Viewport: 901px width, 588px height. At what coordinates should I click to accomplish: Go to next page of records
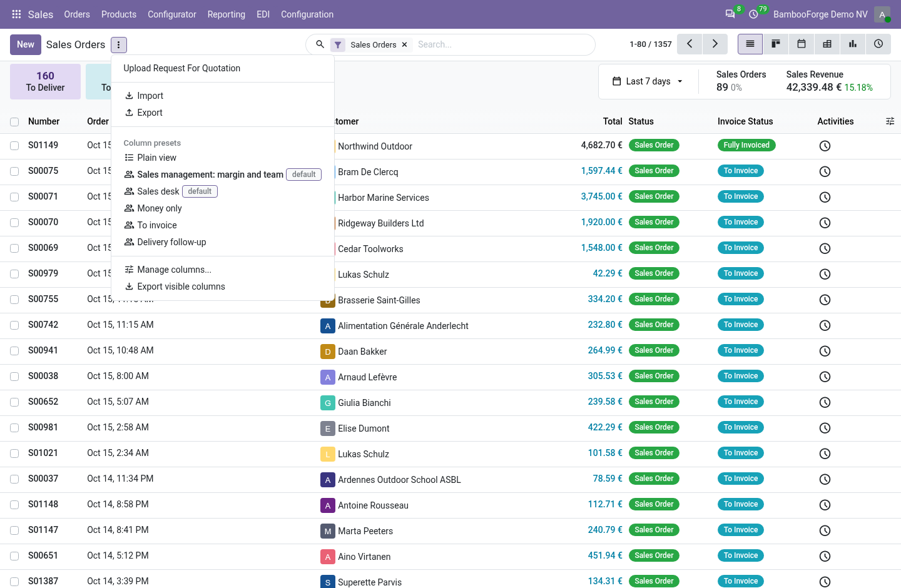[715, 44]
